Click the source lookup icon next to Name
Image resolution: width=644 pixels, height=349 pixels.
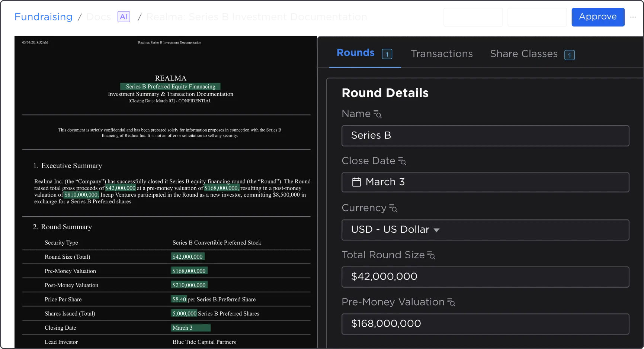(x=378, y=114)
